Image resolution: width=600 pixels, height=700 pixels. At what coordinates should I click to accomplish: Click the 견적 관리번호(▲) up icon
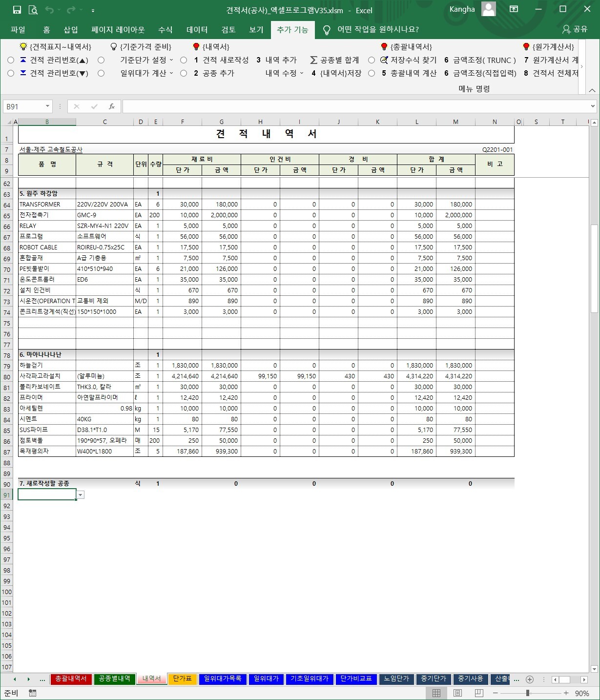click(x=23, y=60)
